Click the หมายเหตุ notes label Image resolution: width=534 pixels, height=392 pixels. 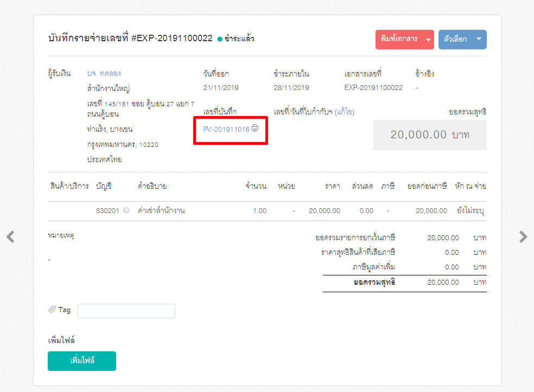61,235
